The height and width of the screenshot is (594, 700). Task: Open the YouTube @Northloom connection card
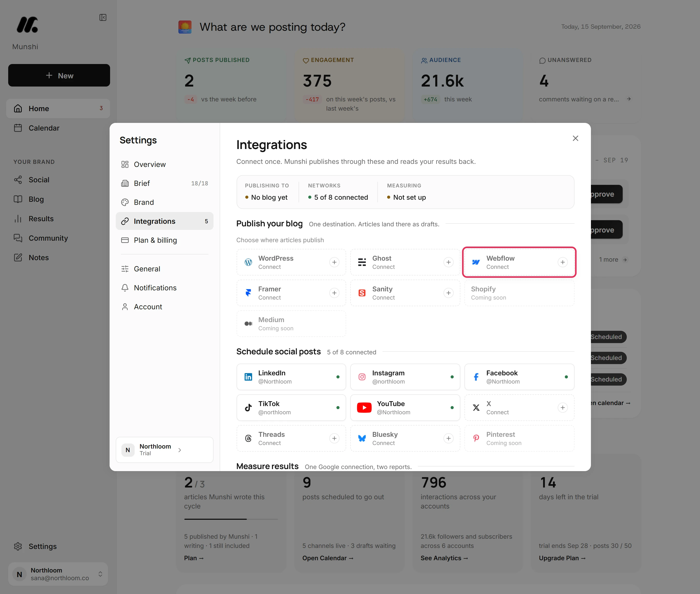click(x=405, y=408)
